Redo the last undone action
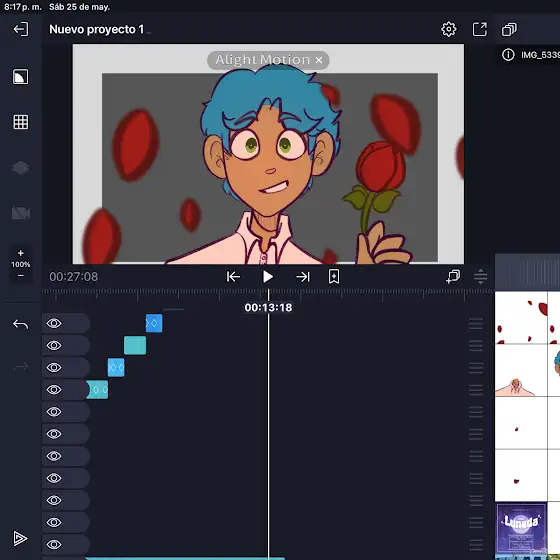 (21, 367)
